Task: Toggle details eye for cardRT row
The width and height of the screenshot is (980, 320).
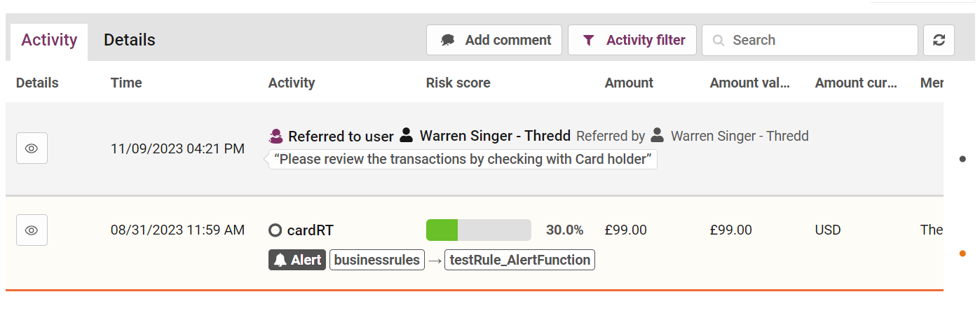Action: click(32, 230)
